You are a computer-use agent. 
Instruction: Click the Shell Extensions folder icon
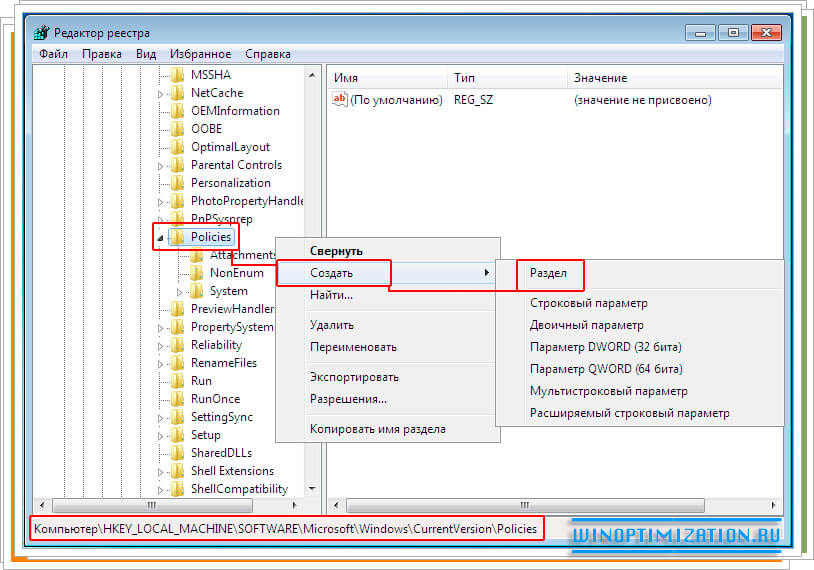177,471
